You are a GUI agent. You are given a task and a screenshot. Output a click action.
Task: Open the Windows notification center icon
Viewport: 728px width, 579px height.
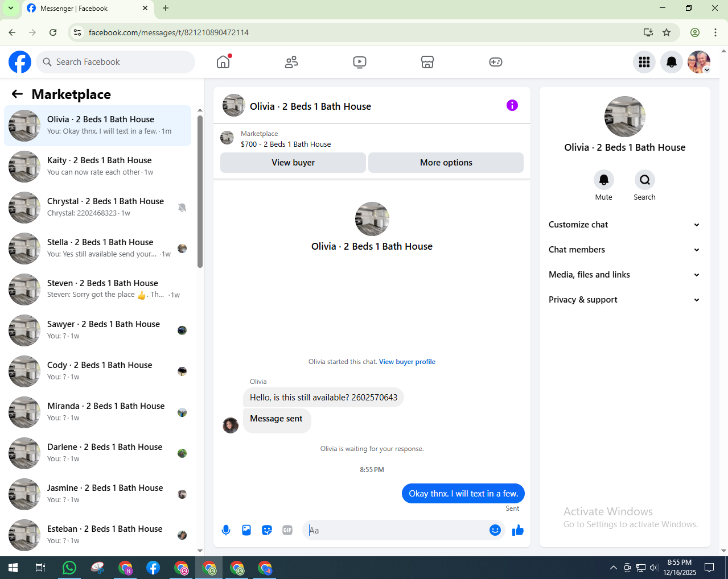709,568
